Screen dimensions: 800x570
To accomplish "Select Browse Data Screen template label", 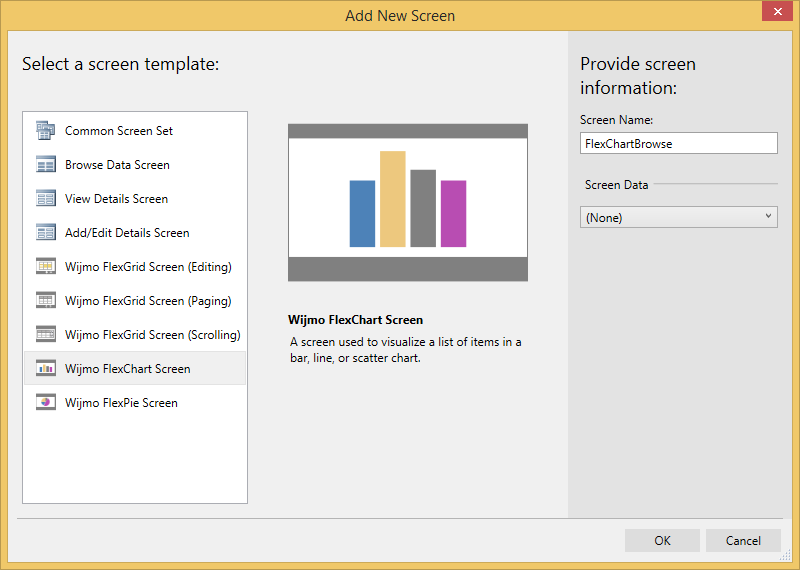I will click(x=117, y=165).
